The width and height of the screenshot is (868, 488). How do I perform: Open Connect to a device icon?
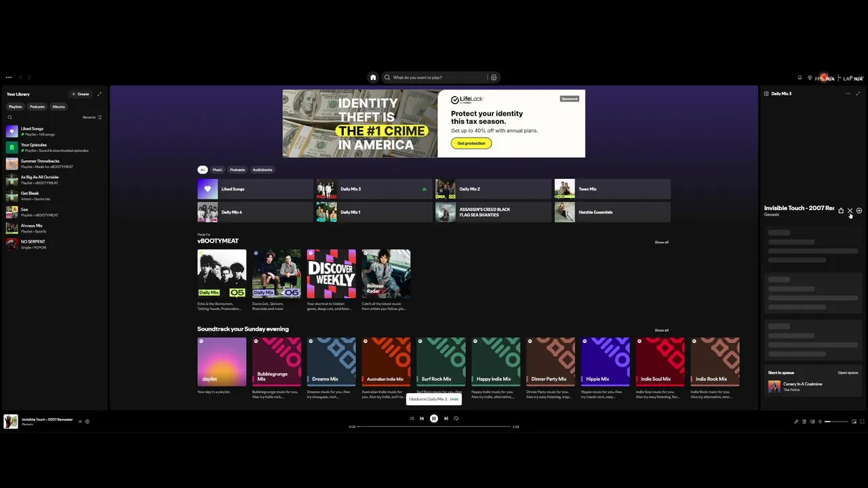coord(812,422)
